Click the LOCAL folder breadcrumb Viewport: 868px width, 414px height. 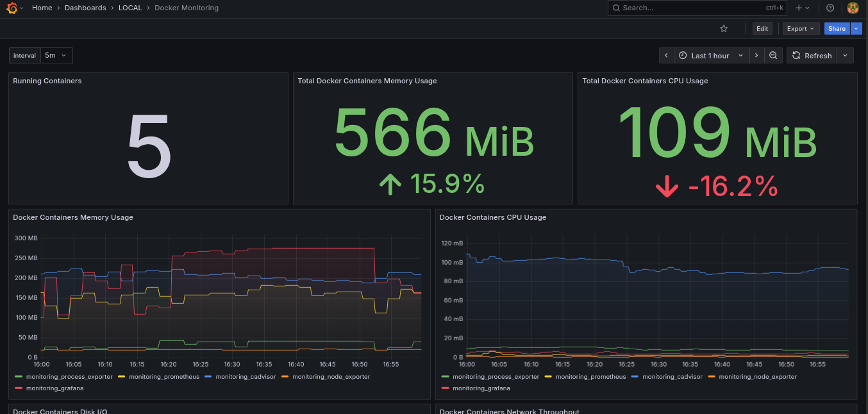[x=130, y=8]
